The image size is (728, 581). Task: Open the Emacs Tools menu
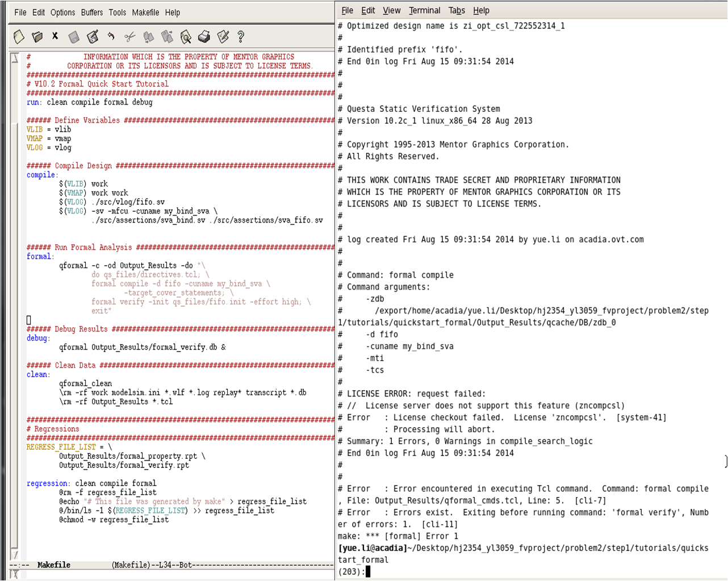117,12
